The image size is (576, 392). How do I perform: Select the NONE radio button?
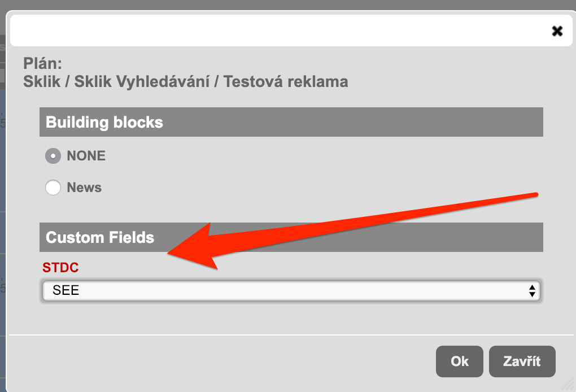coord(53,156)
